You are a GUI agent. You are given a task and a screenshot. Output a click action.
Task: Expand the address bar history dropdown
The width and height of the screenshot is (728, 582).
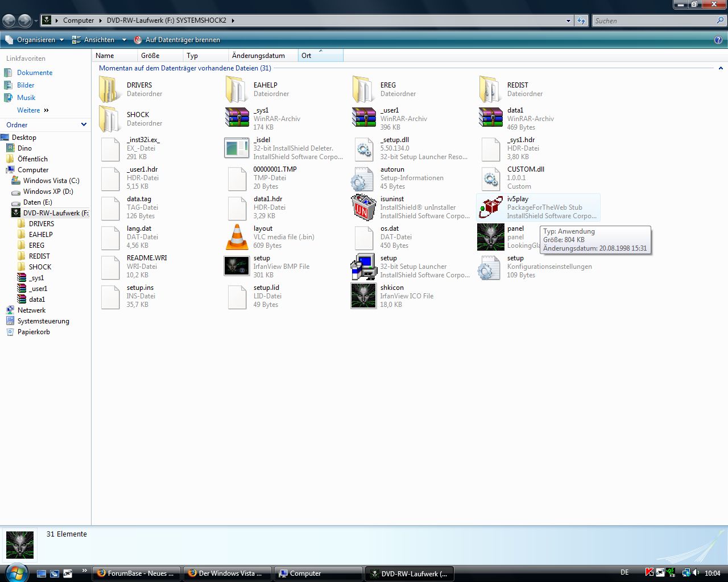(x=568, y=20)
